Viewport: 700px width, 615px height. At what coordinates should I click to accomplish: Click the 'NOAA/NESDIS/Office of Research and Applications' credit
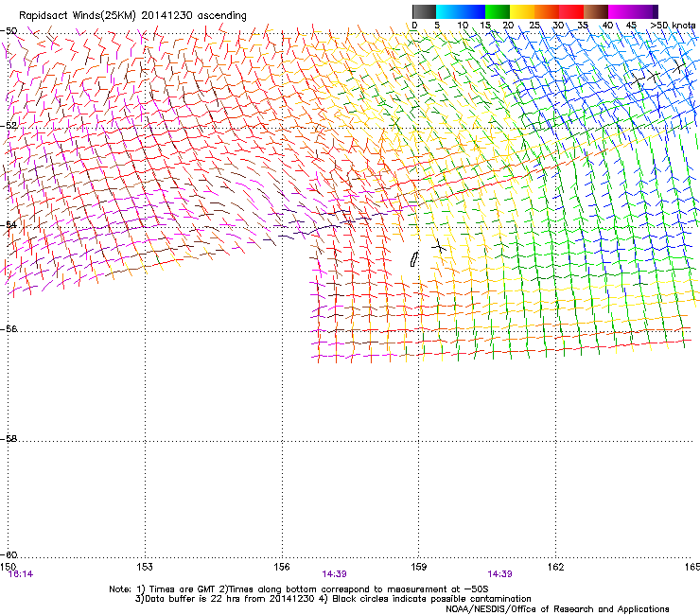(557, 609)
